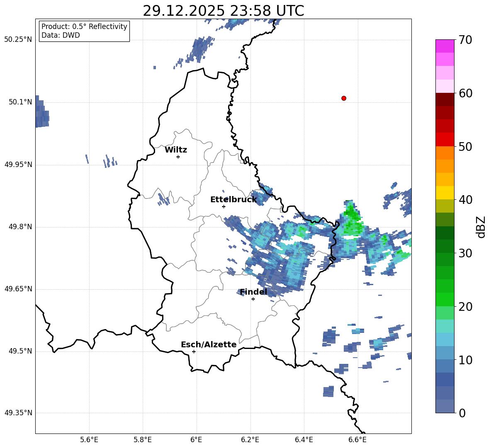
Task: Click the 49.35°N latitude label
Action: click(x=18, y=413)
